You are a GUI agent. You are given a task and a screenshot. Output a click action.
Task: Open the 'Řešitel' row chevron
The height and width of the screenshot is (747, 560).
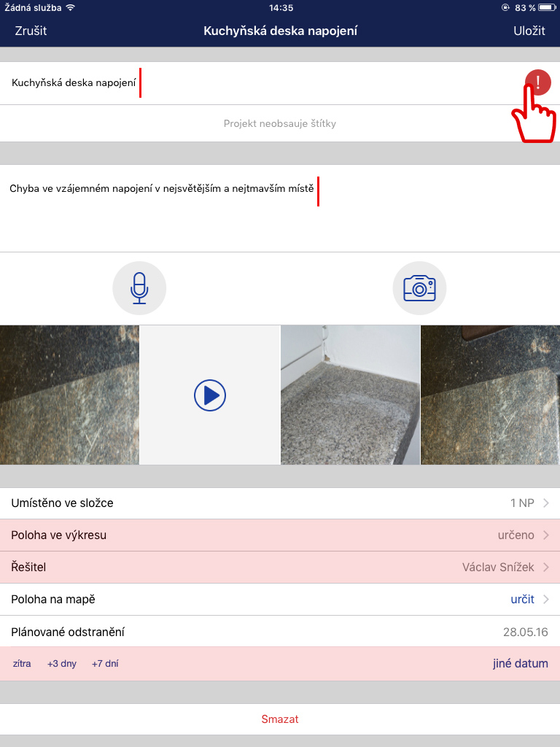pos(546,567)
